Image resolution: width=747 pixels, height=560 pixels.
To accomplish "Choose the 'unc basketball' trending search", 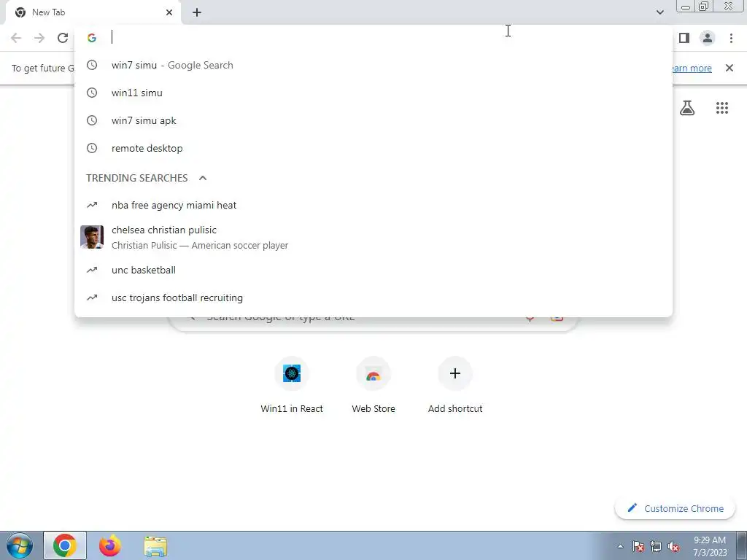I will [373, 270].
